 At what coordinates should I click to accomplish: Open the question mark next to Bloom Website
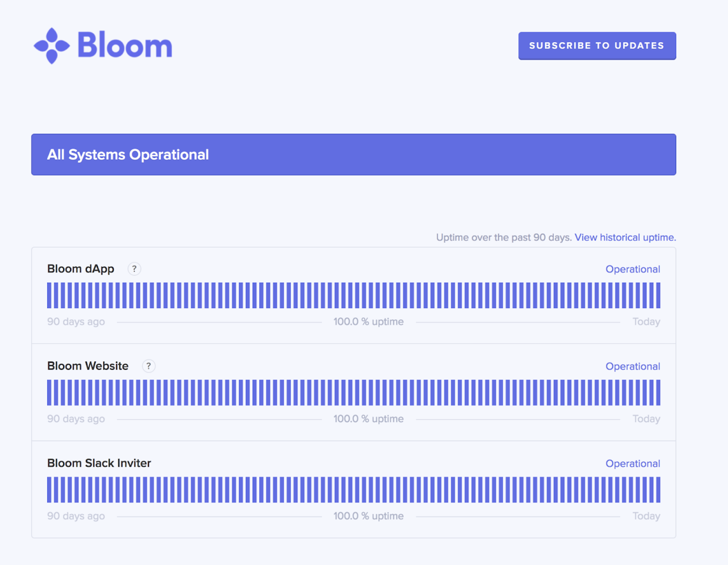click(x=148, y=366)
